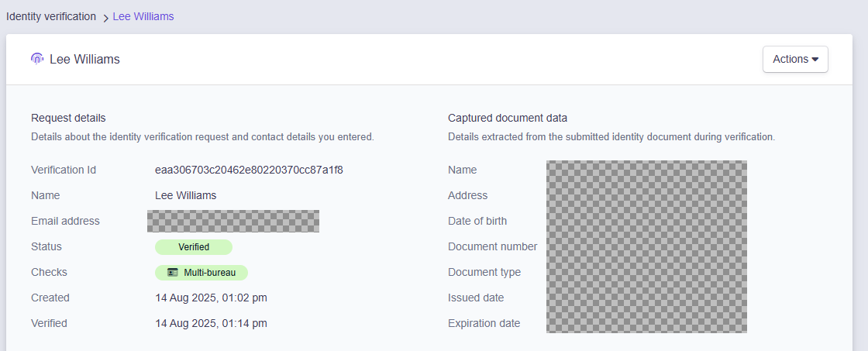Click the fingerprint icon beside Lee Williams
Screen dimensions: 868x351
coord(36,59)
